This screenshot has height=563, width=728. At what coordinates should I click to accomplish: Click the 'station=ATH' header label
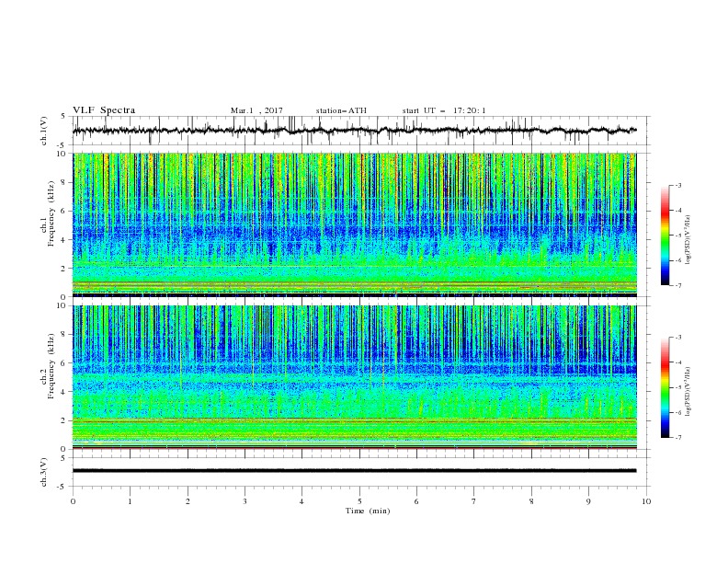tap(341, 110)
